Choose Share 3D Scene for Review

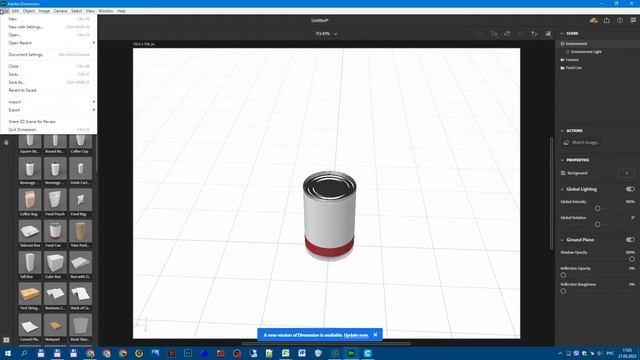[x=49, y=122]
